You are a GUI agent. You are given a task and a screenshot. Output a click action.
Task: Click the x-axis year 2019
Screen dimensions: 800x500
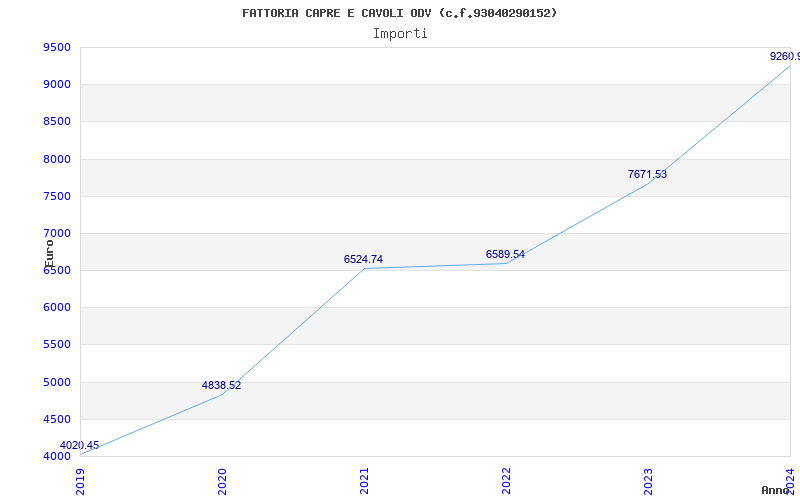coord(80,482)
